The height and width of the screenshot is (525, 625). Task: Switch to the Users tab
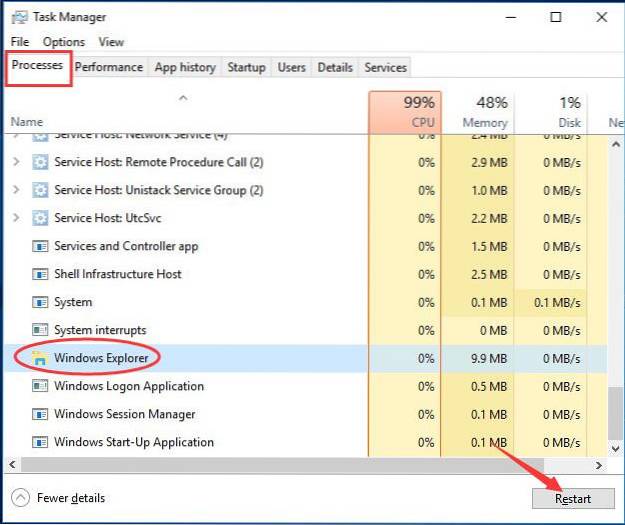291,67
